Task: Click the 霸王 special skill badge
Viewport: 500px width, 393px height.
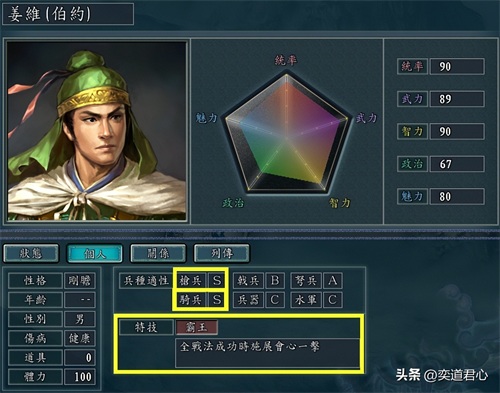Action: pyautogui.click(x=197, y=327)
